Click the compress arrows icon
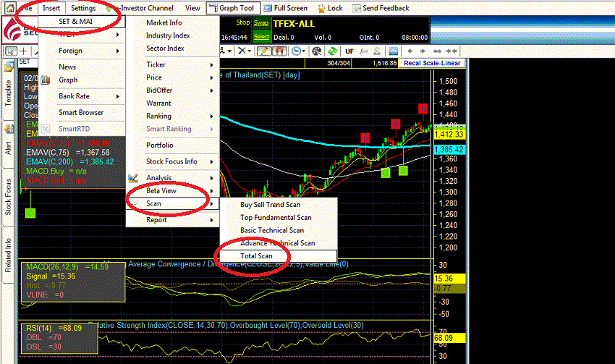 coord(451,51)
